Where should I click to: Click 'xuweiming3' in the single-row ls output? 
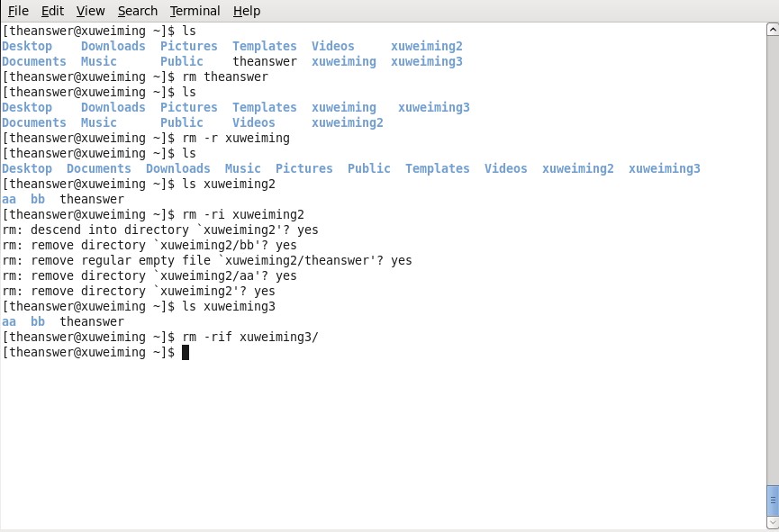click(665, 169)
